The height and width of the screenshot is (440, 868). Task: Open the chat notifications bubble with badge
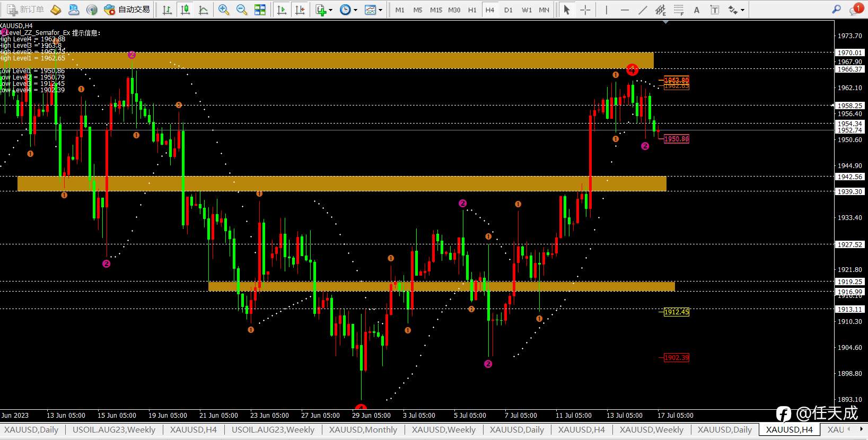tap(856, 9)
